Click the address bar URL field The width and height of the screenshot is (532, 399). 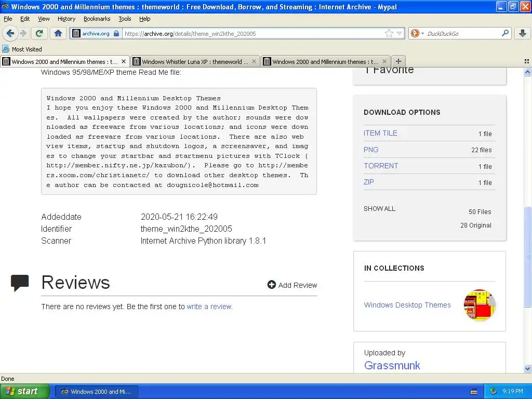click(x=253, y=33)
